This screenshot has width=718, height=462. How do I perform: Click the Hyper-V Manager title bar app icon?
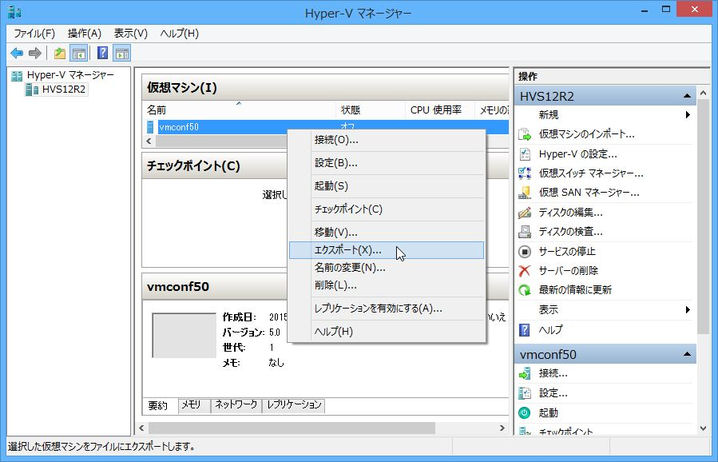[x=15, y=12]
